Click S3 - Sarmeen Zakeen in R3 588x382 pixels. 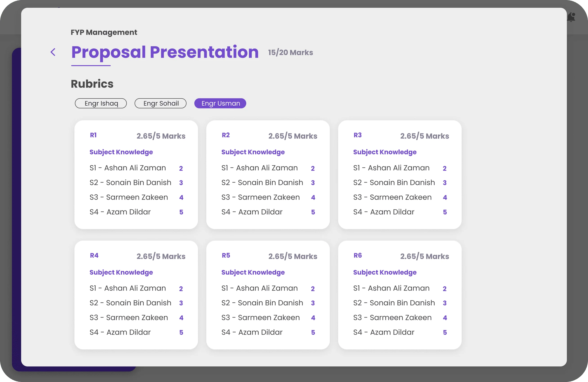click(392, 197)
